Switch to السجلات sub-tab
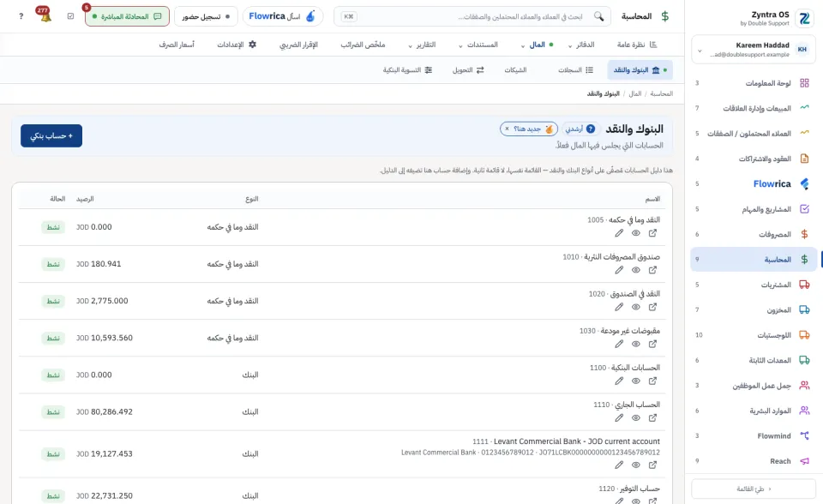 point(575,69)
